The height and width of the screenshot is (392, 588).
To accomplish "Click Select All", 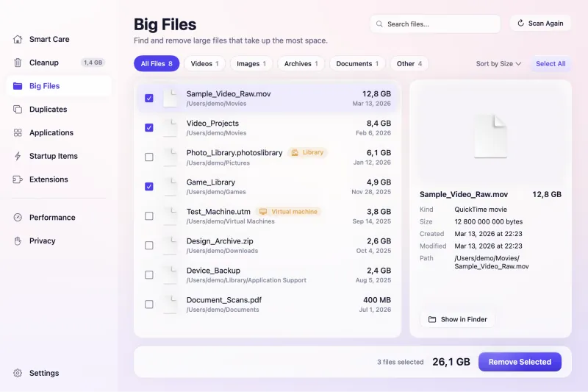I will coord(550,64).
